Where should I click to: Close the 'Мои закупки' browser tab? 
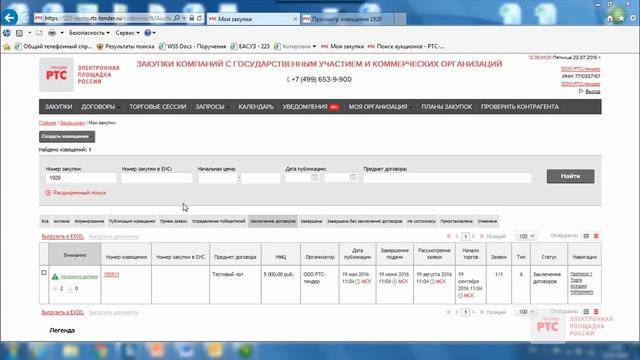[x=295, y=19]
